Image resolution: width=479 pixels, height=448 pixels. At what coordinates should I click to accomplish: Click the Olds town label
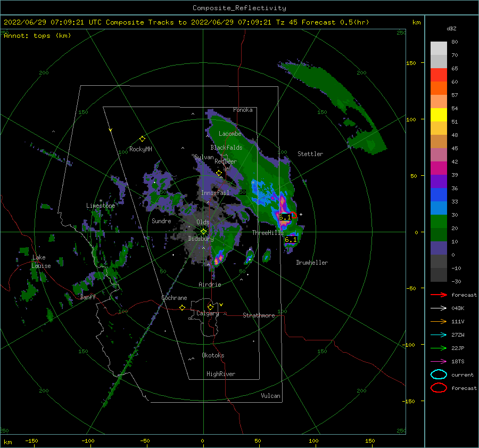click(x=203, y=222)
